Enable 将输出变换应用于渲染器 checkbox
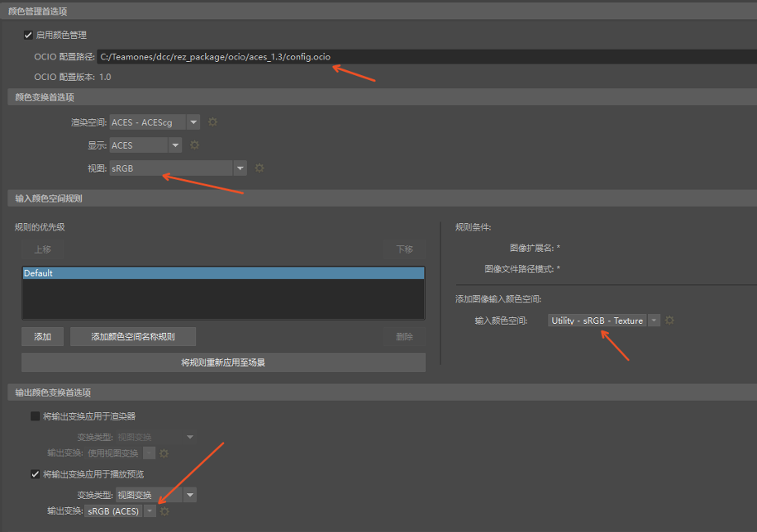Image resolution: width=757 pixels, height=532 pixels. point(36,416)
